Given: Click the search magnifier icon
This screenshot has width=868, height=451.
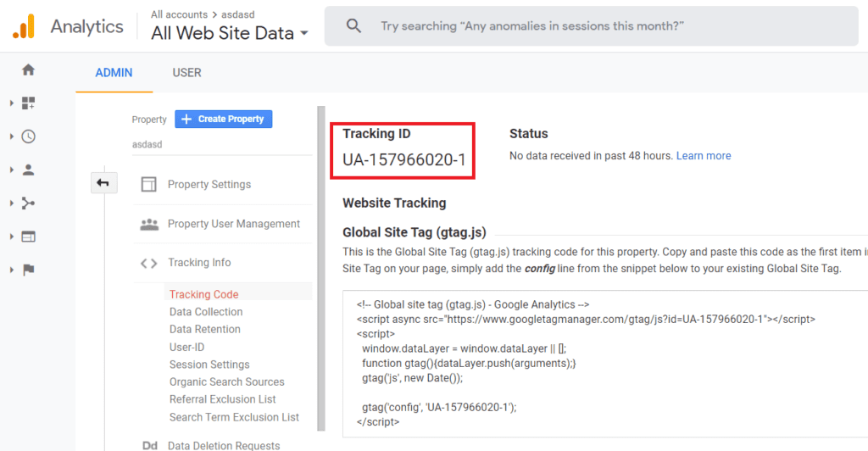Looking at the screenshot, I should tap(353, 25).
